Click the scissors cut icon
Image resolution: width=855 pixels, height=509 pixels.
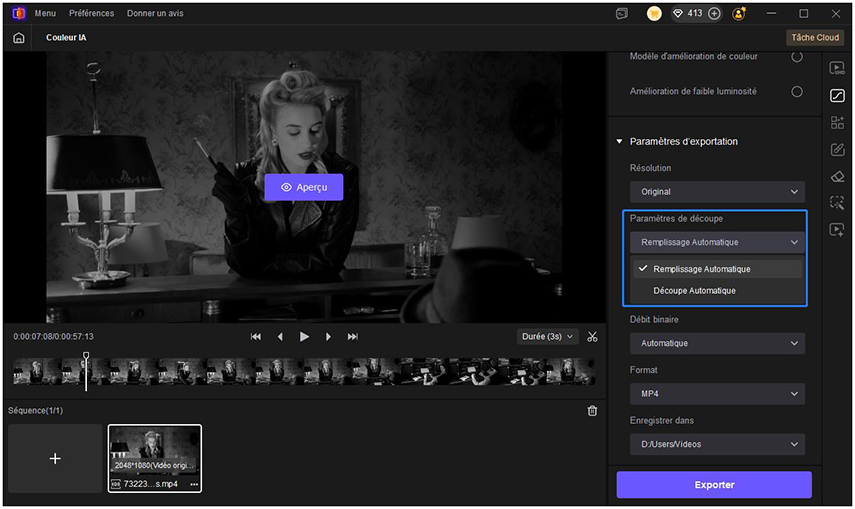coord(592,337)
